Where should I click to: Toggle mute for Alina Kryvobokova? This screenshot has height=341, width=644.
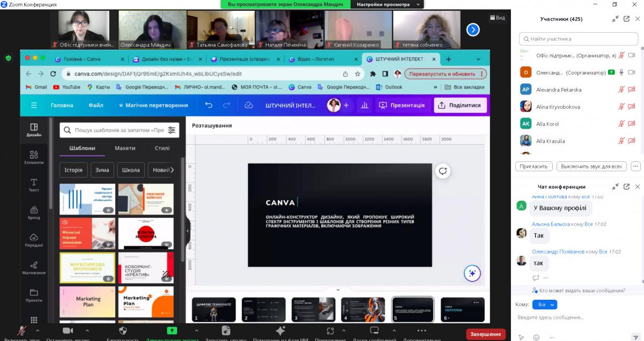coord(621,107)
